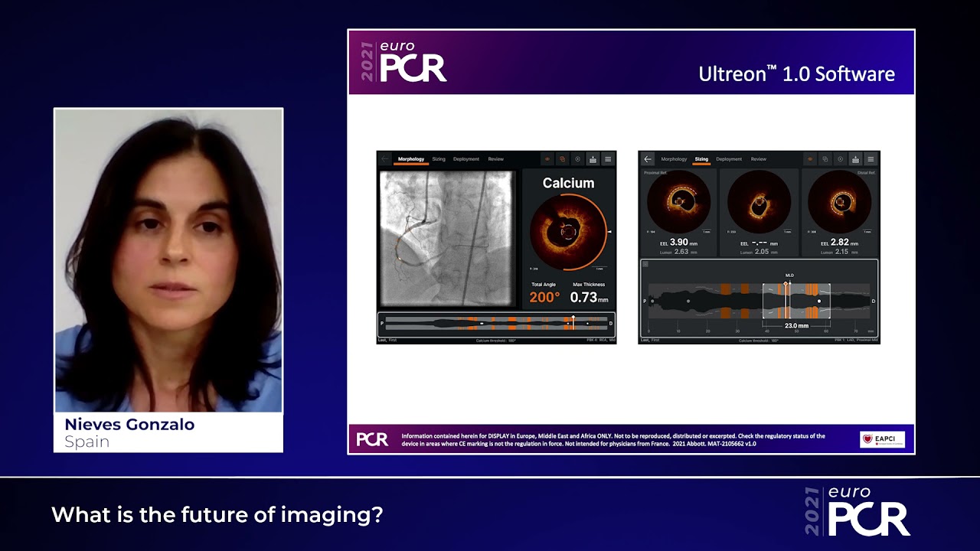
Task: Click the euroPCR 2021 logo at the bottom right
Action: pos(857,511)
